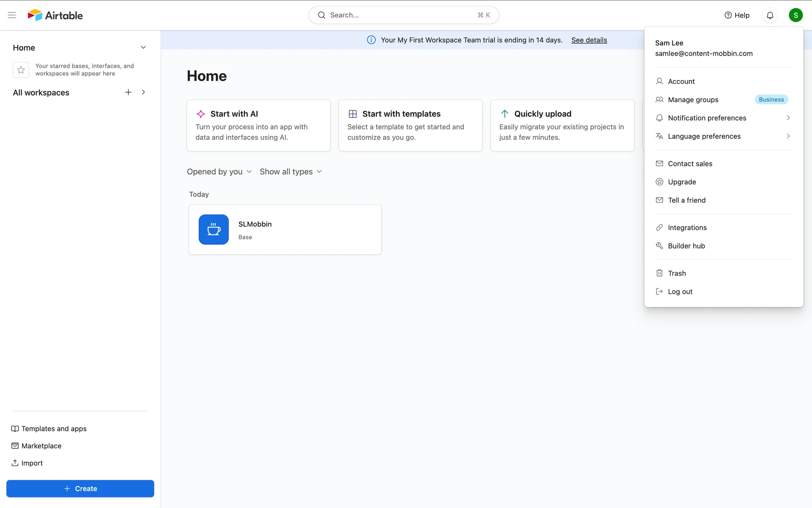Click the info icon in the trial banner
This screenshot has height=508, width=812.
click(x=371, y=40)
